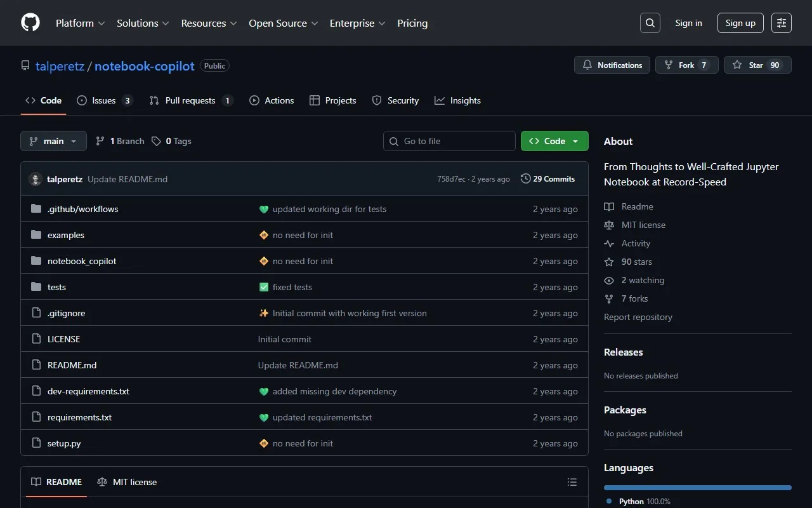The height and width of the screenshot is (508, 812).
Task: Click the commits history clock icon
Action: [x=525, y=179]
